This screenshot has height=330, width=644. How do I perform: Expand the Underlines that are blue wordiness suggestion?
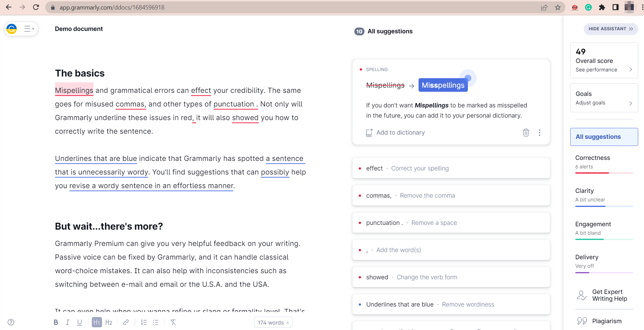[x=451, y=304]
